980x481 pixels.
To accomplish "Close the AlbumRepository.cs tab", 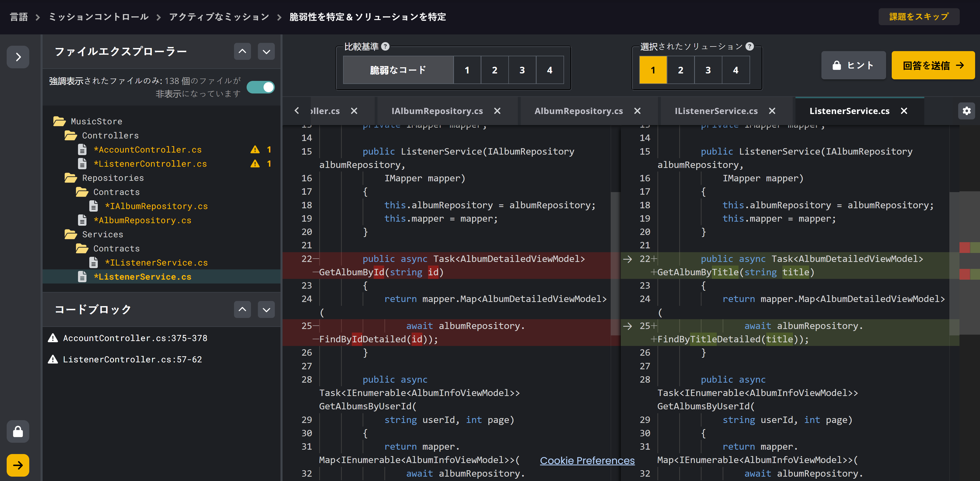I will pyautogui.click(x=637, y=111).
